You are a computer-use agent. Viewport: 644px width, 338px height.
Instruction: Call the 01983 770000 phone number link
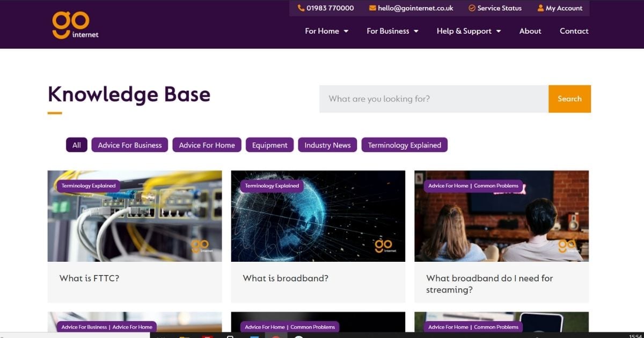tap(330, 8)
